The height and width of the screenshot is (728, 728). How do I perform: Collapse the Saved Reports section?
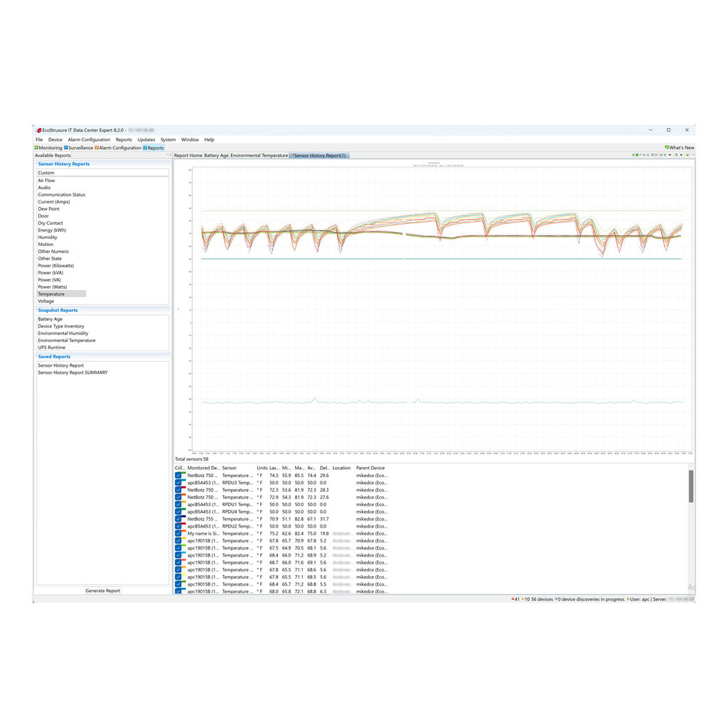pos(37,357)
